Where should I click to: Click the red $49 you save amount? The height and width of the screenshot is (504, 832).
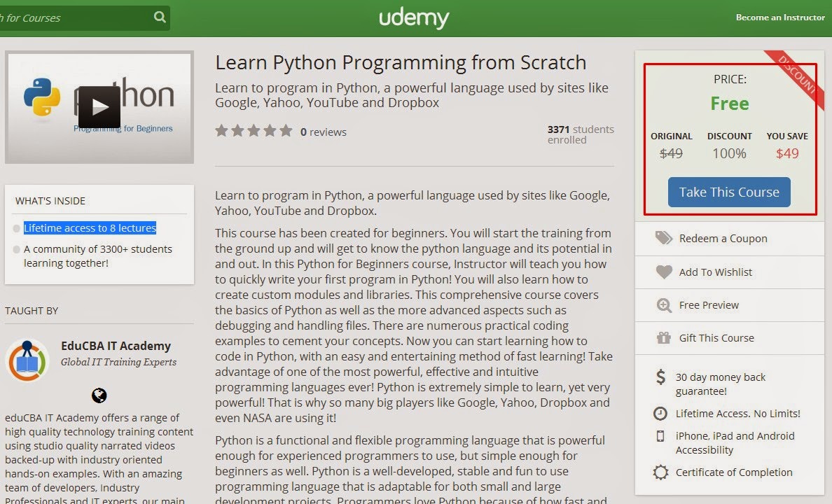[787, 153]
